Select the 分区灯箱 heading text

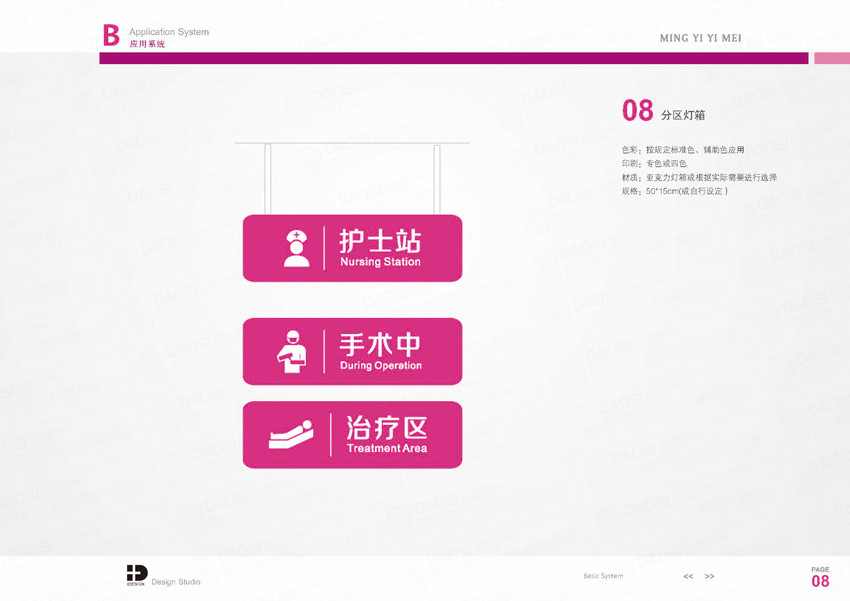click(x=683, y=116)
